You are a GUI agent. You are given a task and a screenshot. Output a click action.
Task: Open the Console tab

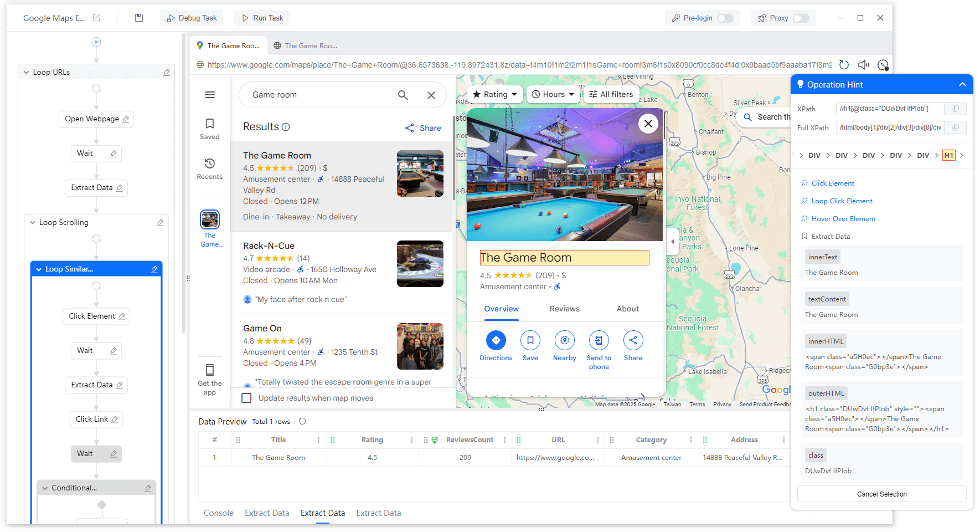(x=219, y=513)
